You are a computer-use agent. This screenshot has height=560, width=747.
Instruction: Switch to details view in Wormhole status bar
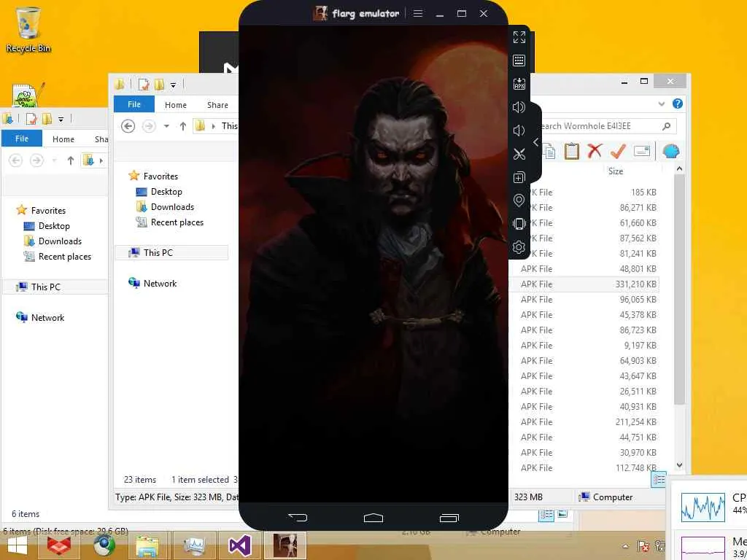tap(659, 480)
